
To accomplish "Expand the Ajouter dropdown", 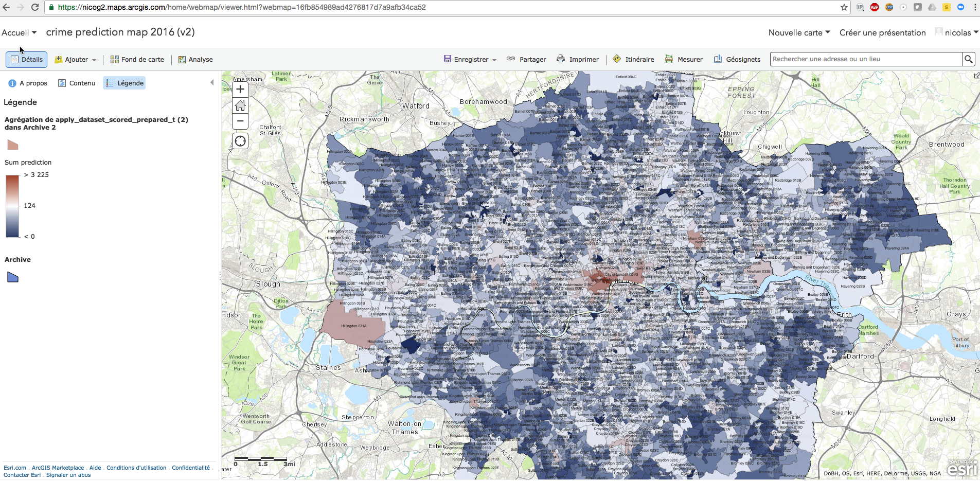I will 75,59.
